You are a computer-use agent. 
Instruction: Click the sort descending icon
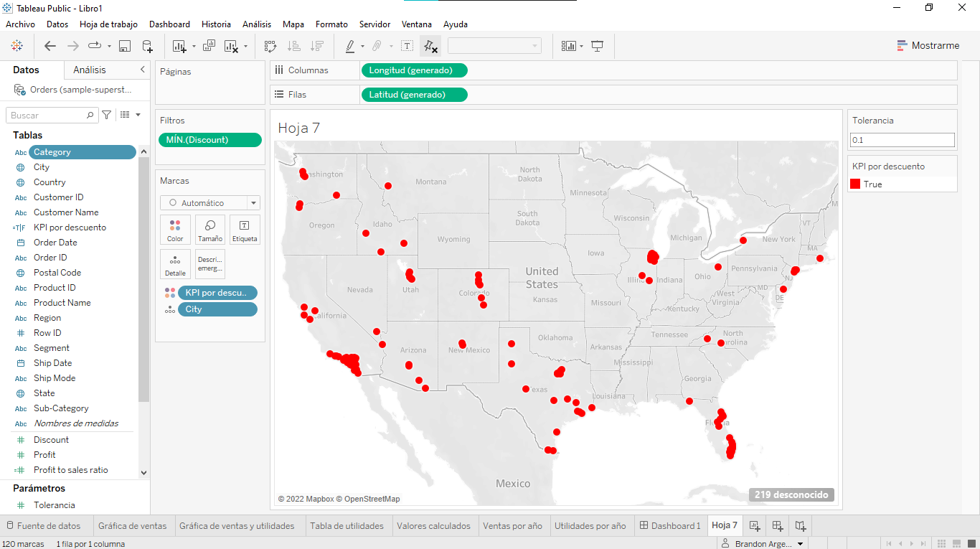pyautogui.click(x=316, y=46)
